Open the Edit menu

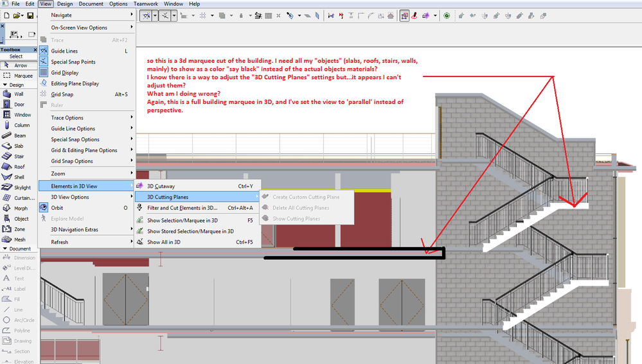[30, 4]
